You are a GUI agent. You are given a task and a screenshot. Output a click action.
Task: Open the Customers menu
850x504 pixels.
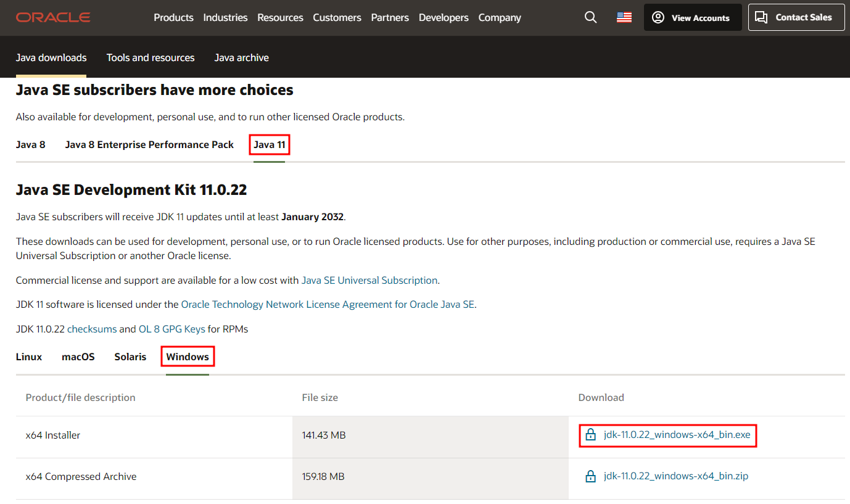tap(337, 17)
